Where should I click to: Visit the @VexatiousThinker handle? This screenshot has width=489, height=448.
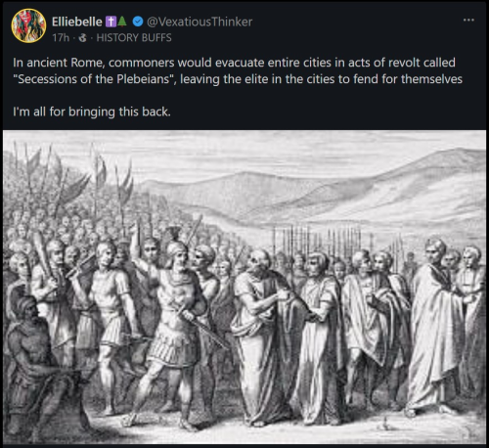pyautogui.click(x=200, y=22)
